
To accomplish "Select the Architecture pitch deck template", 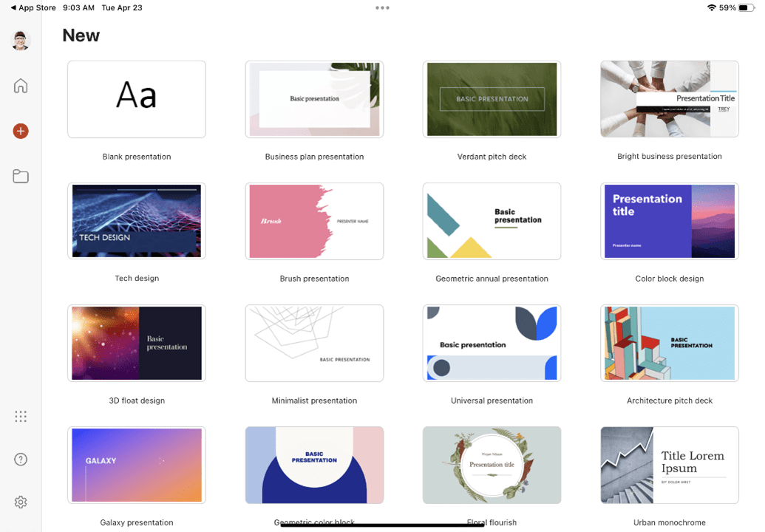I will (x=669, y=343).
